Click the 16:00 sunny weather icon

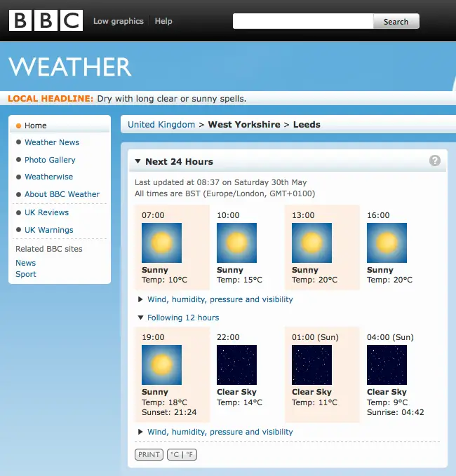pos(387,243)
